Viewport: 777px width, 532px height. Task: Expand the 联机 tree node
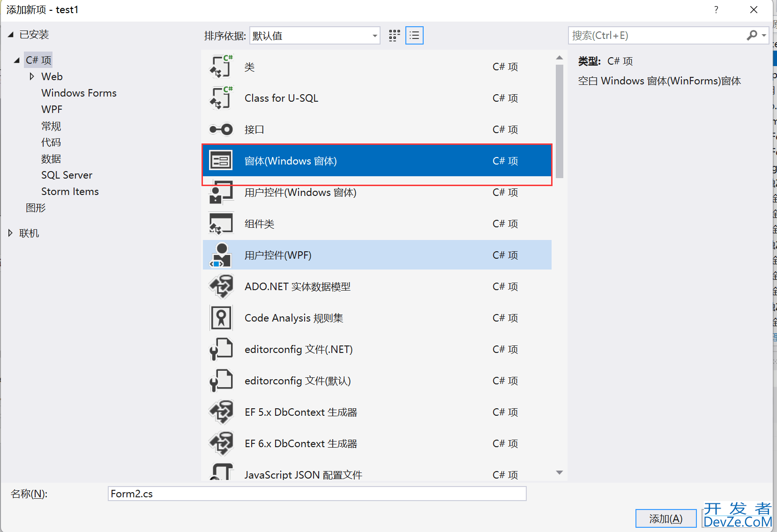tap(10, 233)
